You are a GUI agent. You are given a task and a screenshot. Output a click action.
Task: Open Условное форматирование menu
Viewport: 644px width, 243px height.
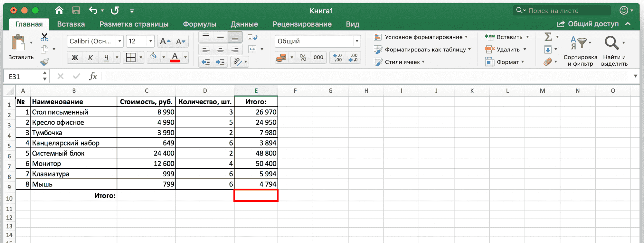(x=421, y=37)
